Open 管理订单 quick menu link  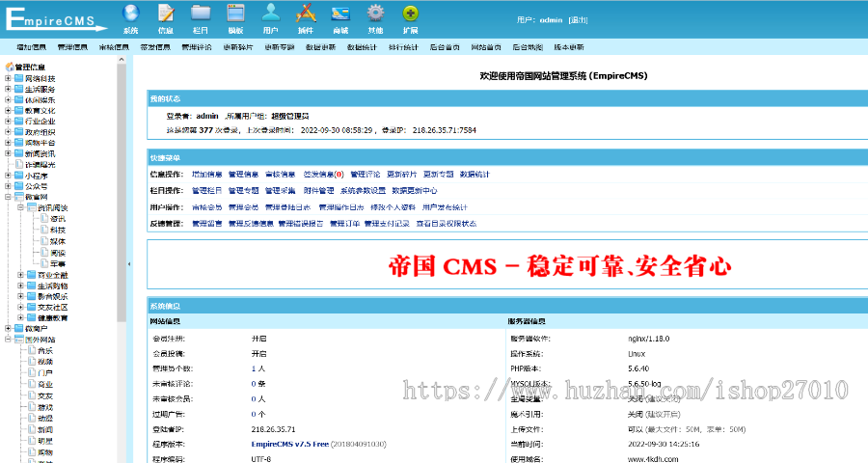coord(345,224)
